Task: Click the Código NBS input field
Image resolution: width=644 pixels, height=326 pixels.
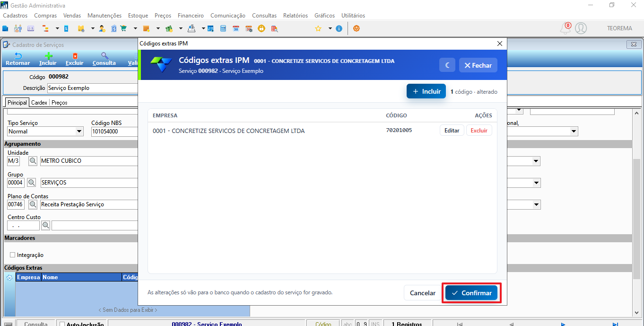Action: point(114,132)
